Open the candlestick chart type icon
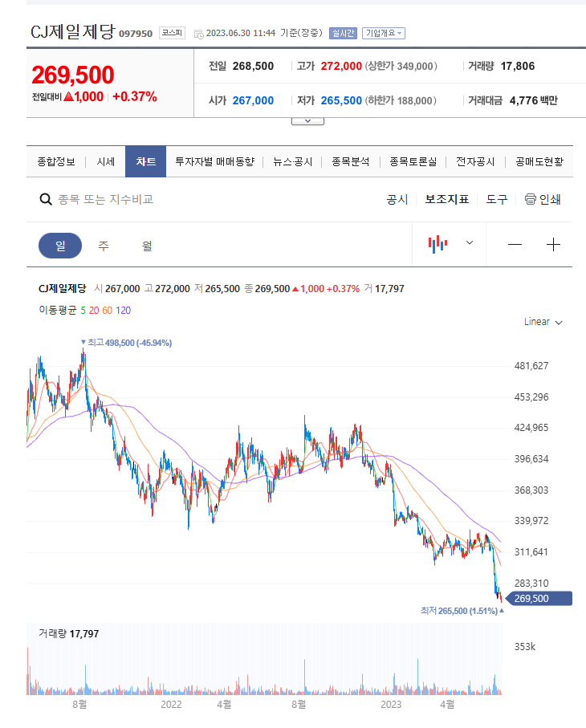Image resolution: width=586 pixels, height=728 pixels. pyautogui.click(x=437, y=244)
